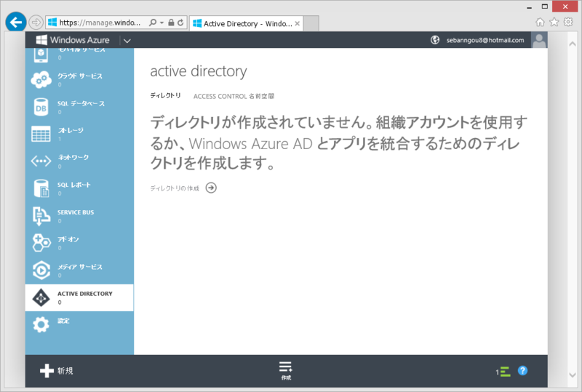This screenshot has height=392, width=582.
Task: Click the create directory arrow circle icon
Action: click(211, 188)
